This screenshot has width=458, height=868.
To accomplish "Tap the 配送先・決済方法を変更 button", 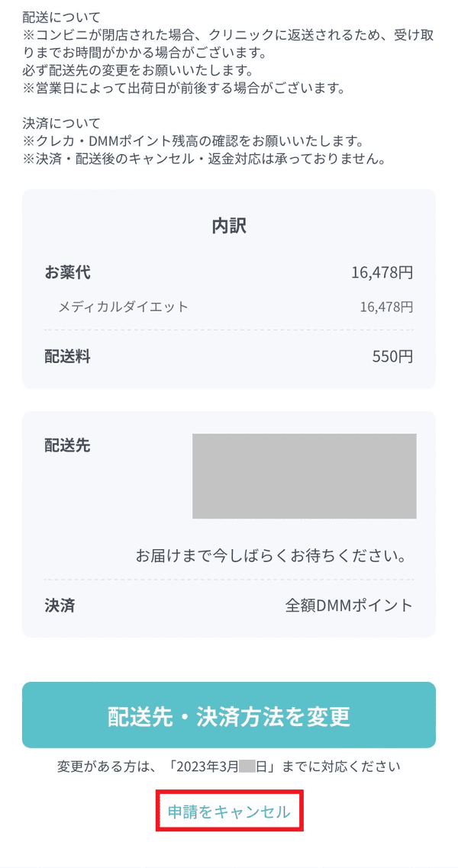I will pyautogui.click(x=229, y=715).
